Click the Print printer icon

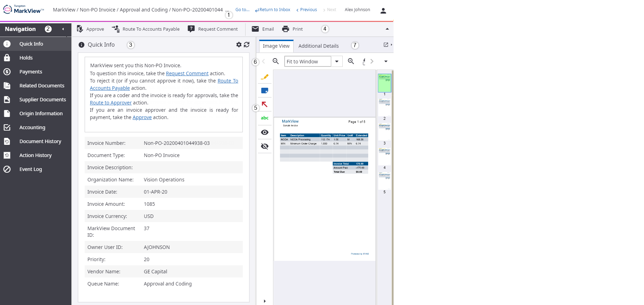pyautogui.click(x=286, y=29)
